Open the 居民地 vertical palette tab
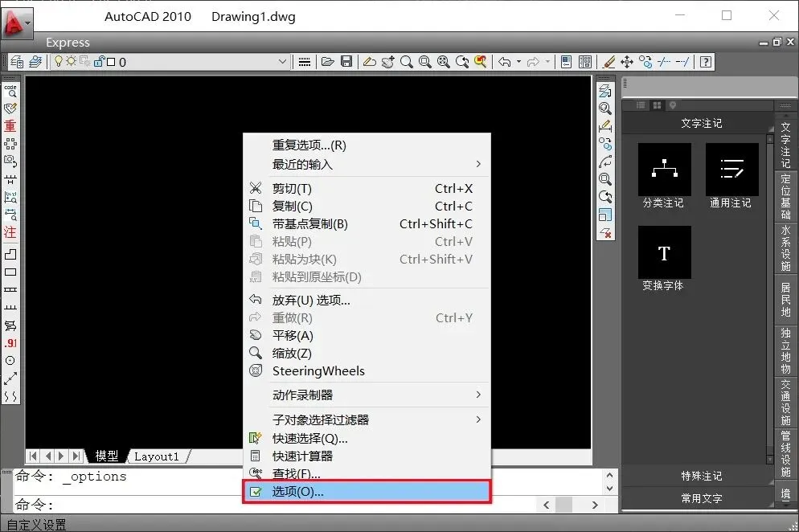799x532 pixels. (786, 300)
